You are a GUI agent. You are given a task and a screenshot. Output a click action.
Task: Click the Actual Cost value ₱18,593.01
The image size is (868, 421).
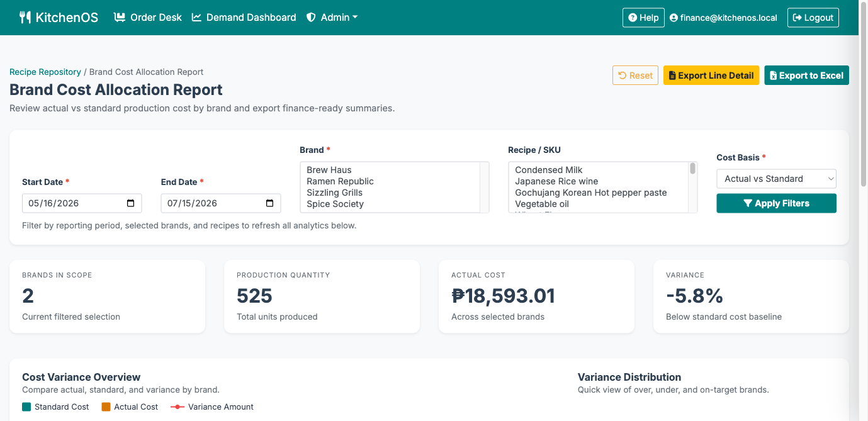click(x=504, y=296)
